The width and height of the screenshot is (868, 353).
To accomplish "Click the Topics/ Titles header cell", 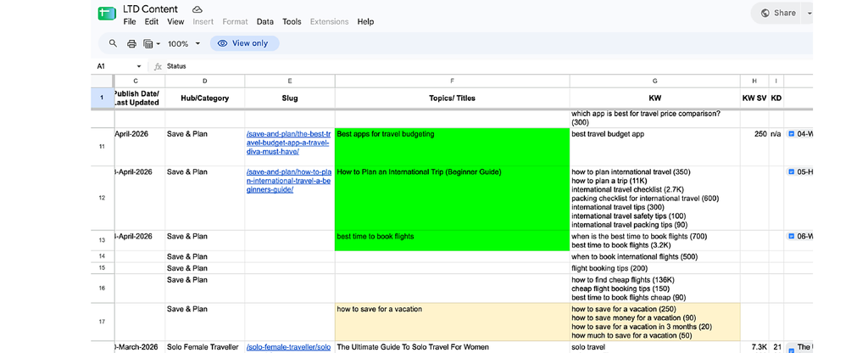I will coord(453,98).
